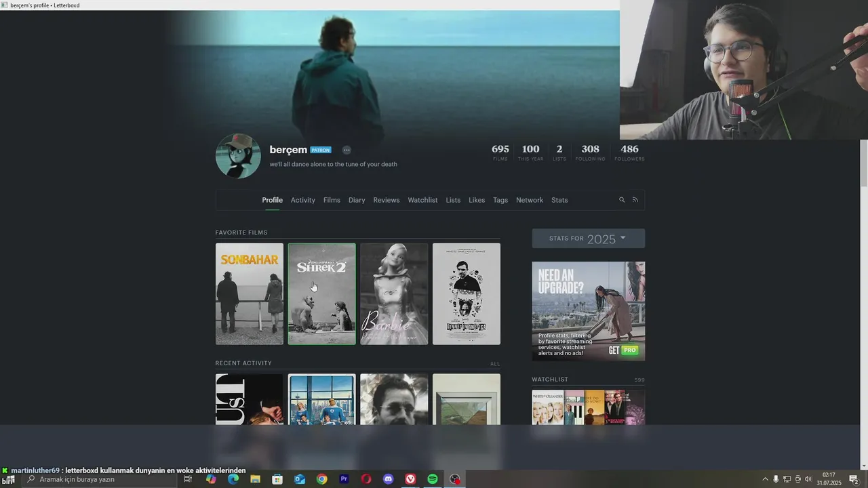
Task: Click the 695 Films count
Action: 500,152
